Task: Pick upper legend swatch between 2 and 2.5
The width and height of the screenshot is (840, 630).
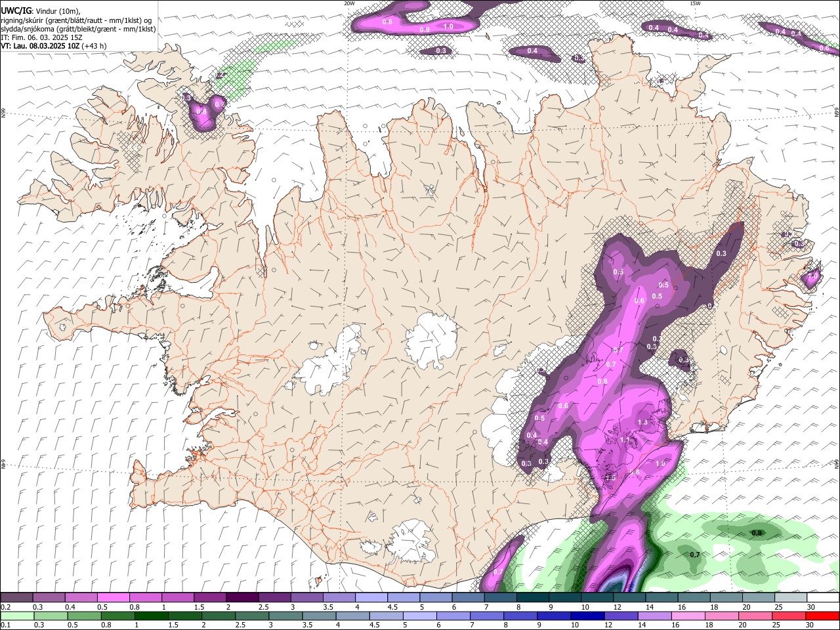Action: pos(242,597)
